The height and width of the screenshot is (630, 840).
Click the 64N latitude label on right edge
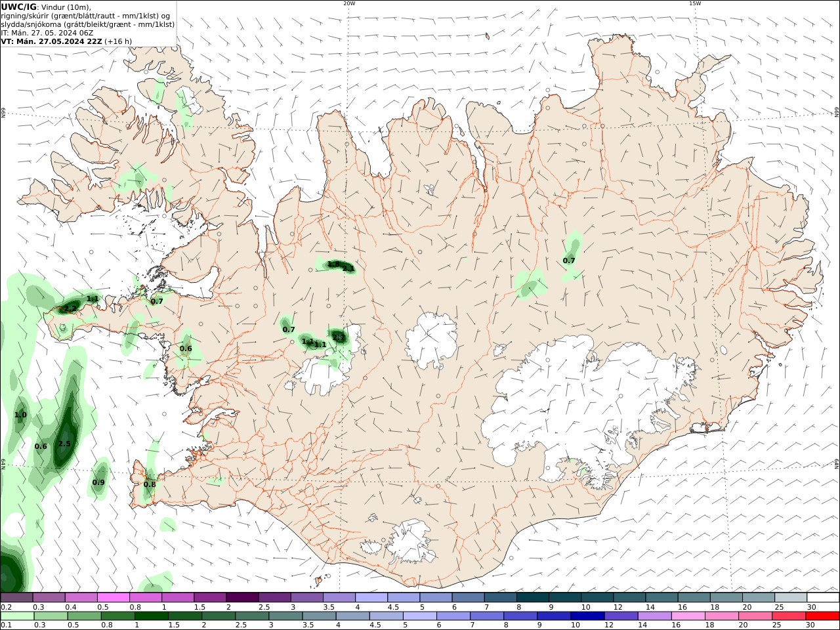click(x=837, y=463)
